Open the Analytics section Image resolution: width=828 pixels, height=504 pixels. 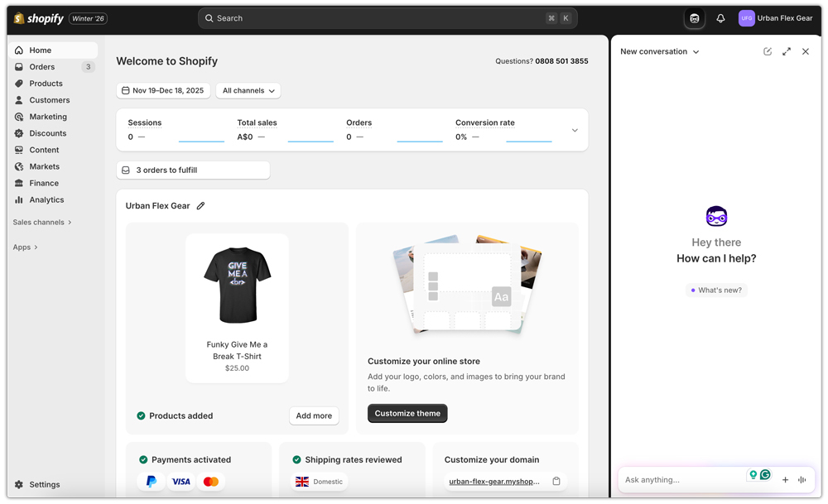click(46, 199)
